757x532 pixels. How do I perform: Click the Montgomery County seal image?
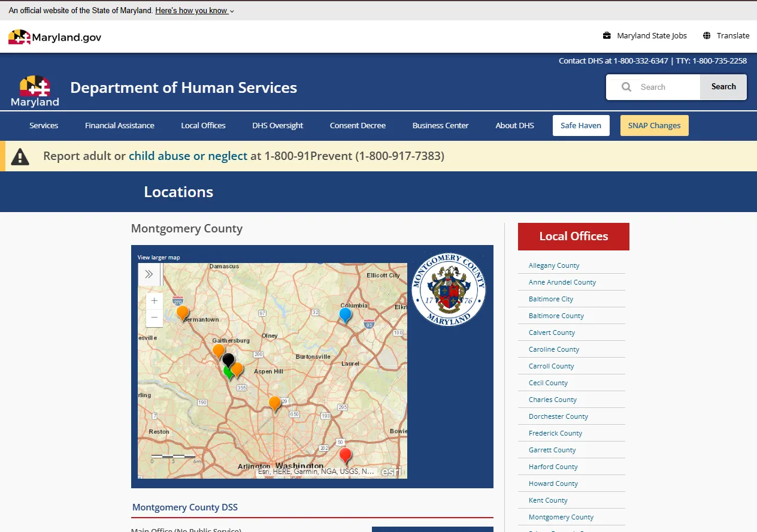(449, 290)
